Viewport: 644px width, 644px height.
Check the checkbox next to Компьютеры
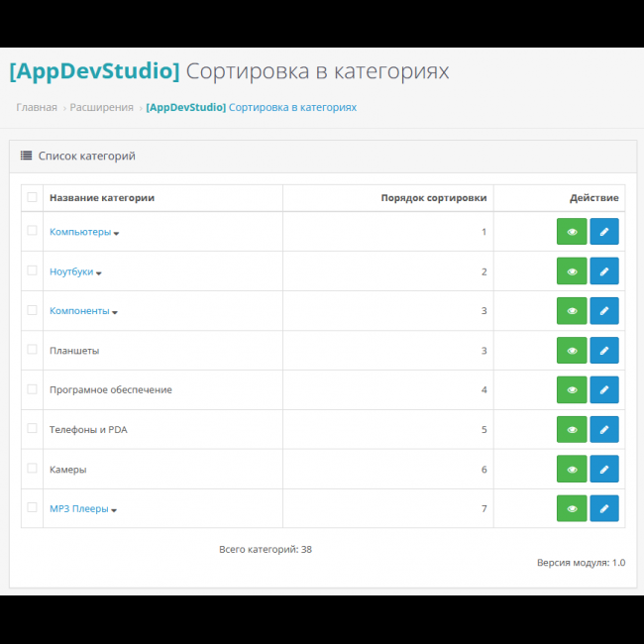pyautogui.click(x=33, y=231)
